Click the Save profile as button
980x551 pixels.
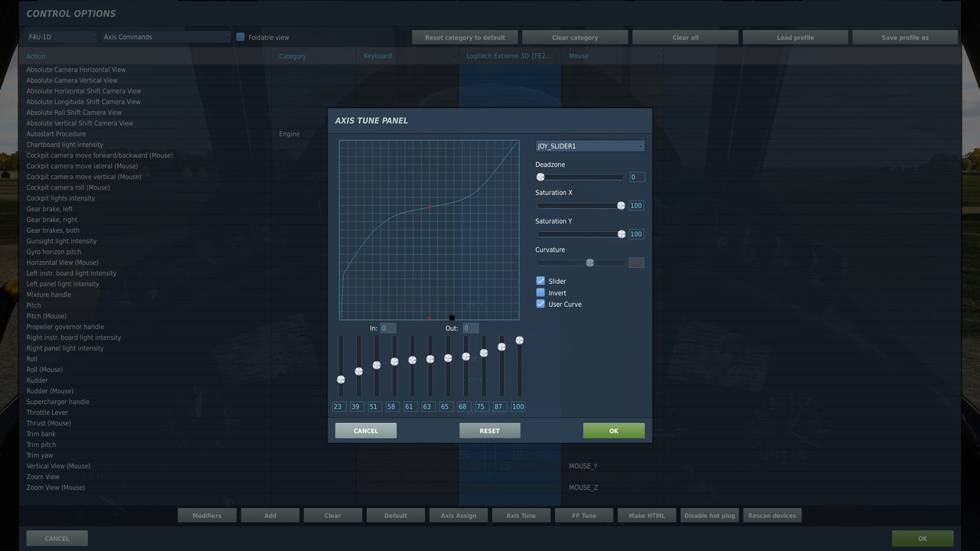pos(905,37)
